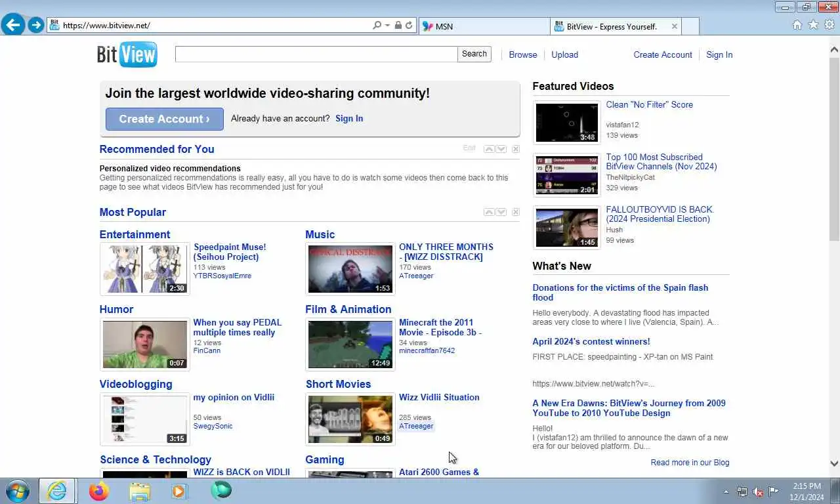Click the green round taskbar app icon

pyautogui.click(x=221, y=490)
